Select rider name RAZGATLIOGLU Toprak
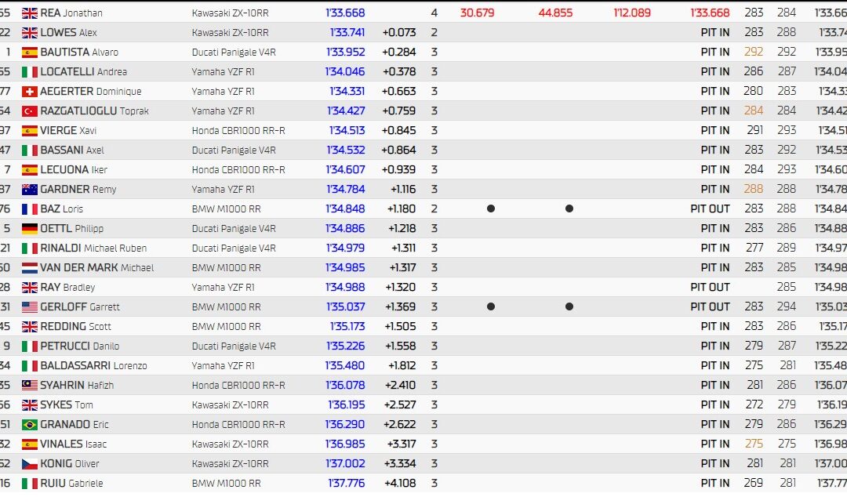 click(95, 111)
